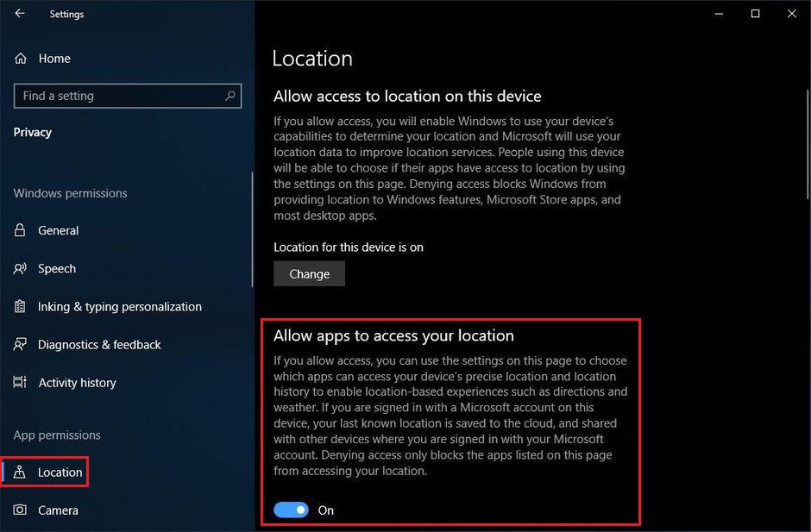
Task: Click the back arrow in Settings
Action: point(20,14)
